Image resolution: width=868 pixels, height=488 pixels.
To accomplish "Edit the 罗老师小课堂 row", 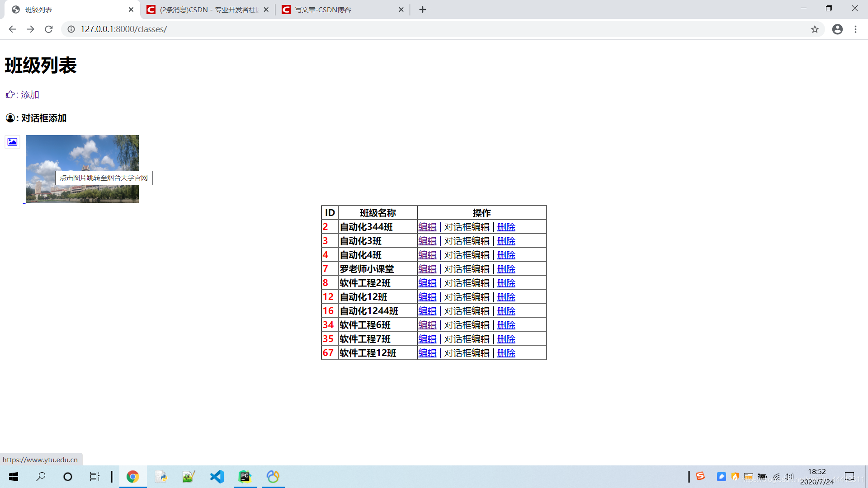I will click(427, 269).
